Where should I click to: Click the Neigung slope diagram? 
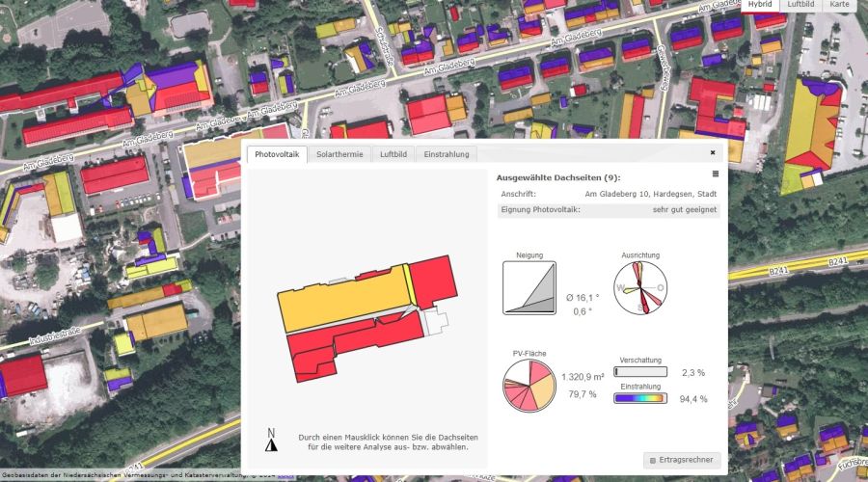[529, 288]
